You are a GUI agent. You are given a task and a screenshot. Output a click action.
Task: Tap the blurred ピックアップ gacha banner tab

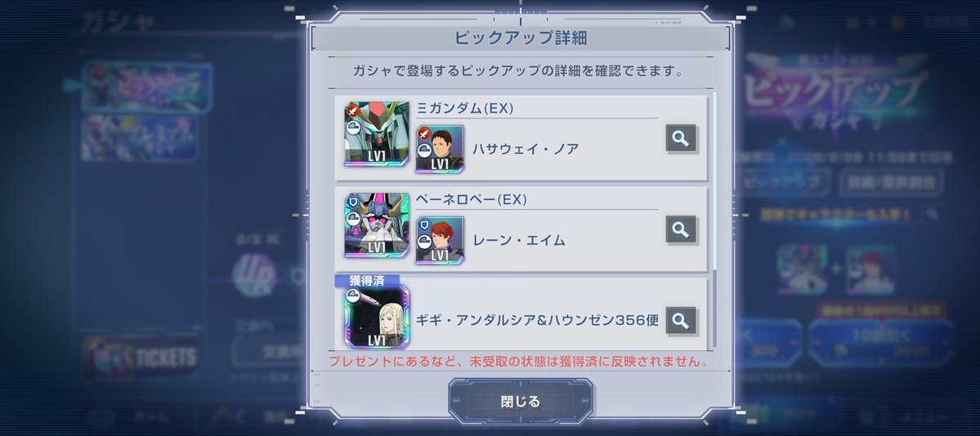click(x=147, y=87)
